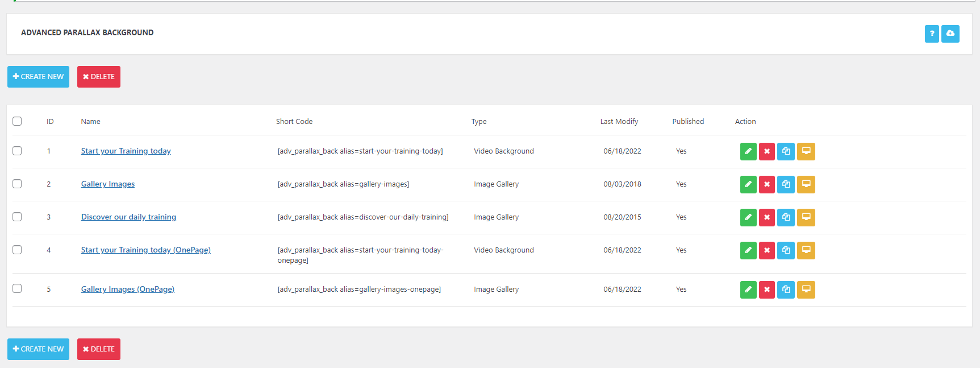Check the box for Start your Training today
The image size is (980, 368).
tap(17, 151)
